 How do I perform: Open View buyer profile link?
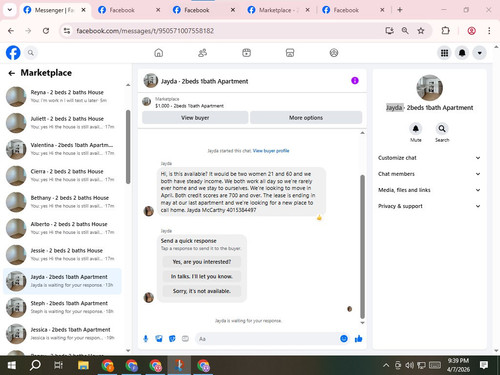point(271,151)
